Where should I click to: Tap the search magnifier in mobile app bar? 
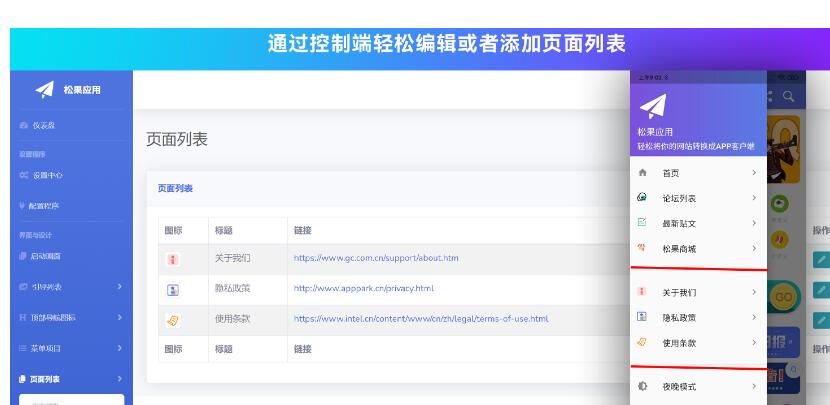788,96
